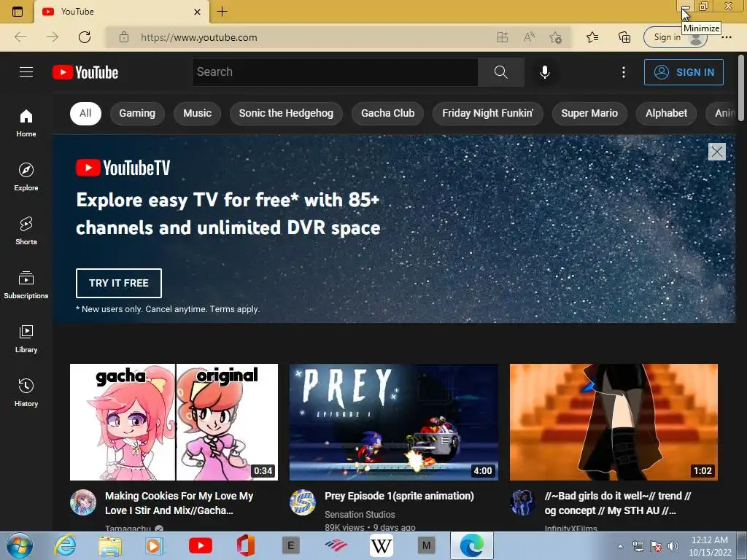The height and width of the screenshot is (560, 747).
Task: Open YouTube settings three-dot menu
Action: click(x=624, y=72)
